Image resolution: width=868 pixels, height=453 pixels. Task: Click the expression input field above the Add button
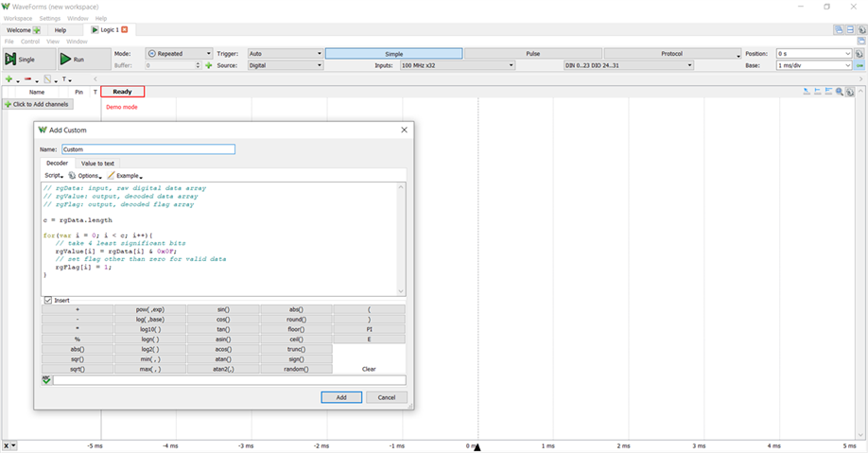[229, 380]
